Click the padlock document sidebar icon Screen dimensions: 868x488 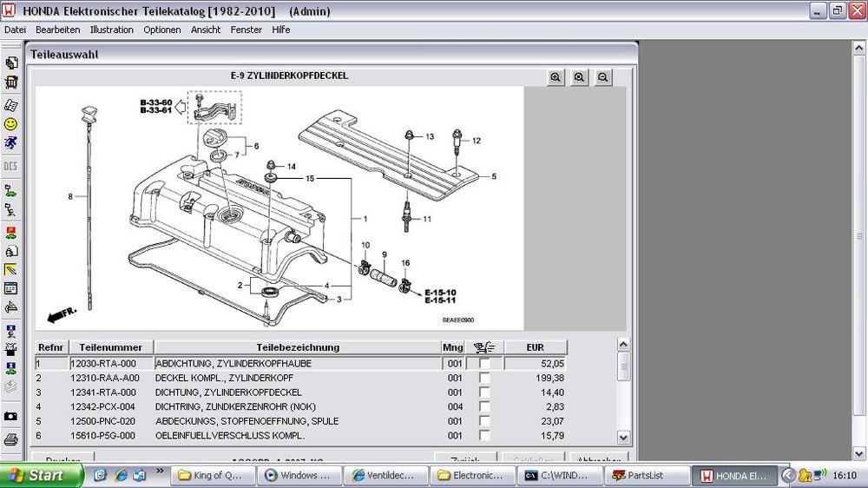point(10,252)
